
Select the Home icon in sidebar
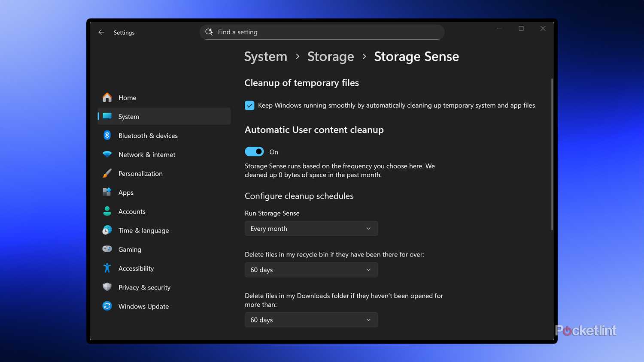(106, 97)
